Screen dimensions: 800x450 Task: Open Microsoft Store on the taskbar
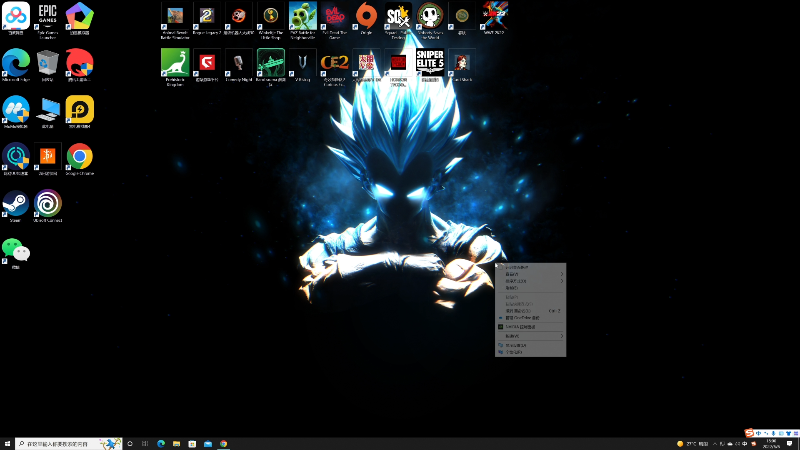click(192, 444)
